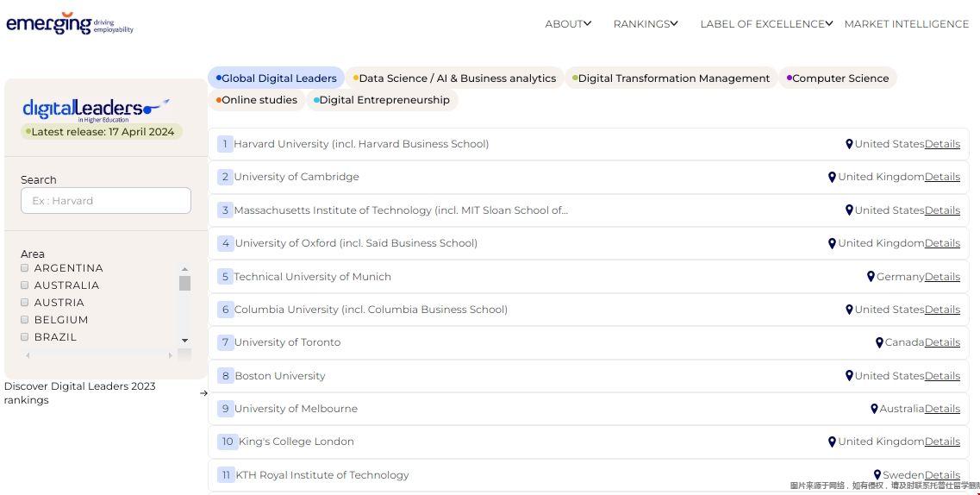The width and height of the screenshot is (980, 495).
Task: Click rank number 1 badge for Harvard
Action: click(225, 144)
